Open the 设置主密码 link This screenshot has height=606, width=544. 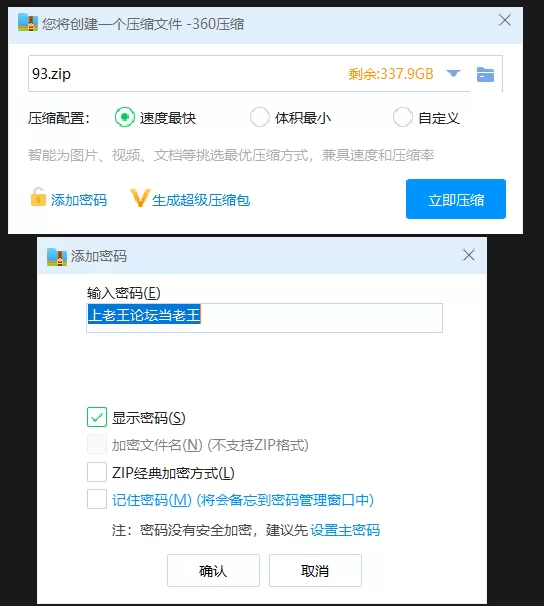coord(345,530)
